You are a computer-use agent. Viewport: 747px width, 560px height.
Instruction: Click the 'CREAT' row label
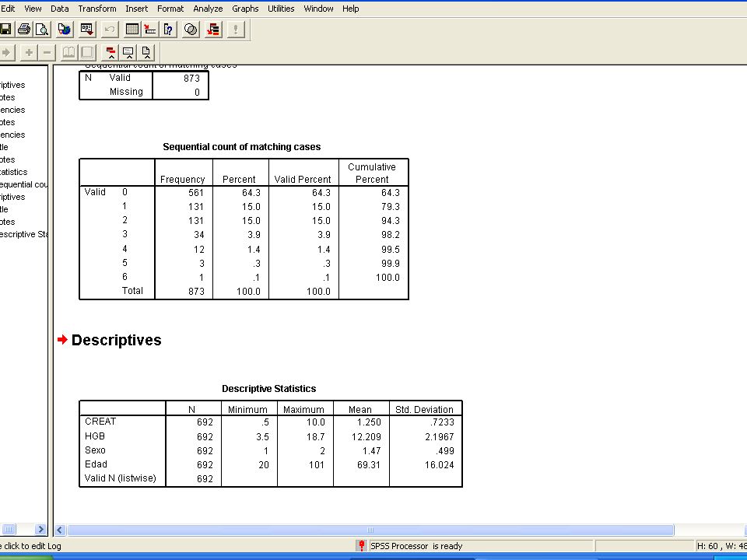point(100,422)
